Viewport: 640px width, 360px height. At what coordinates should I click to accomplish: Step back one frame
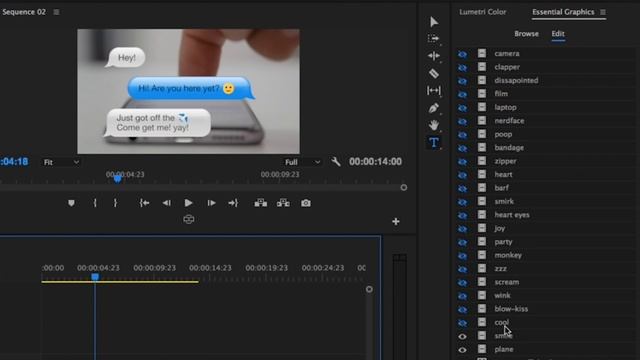[167, 203]
